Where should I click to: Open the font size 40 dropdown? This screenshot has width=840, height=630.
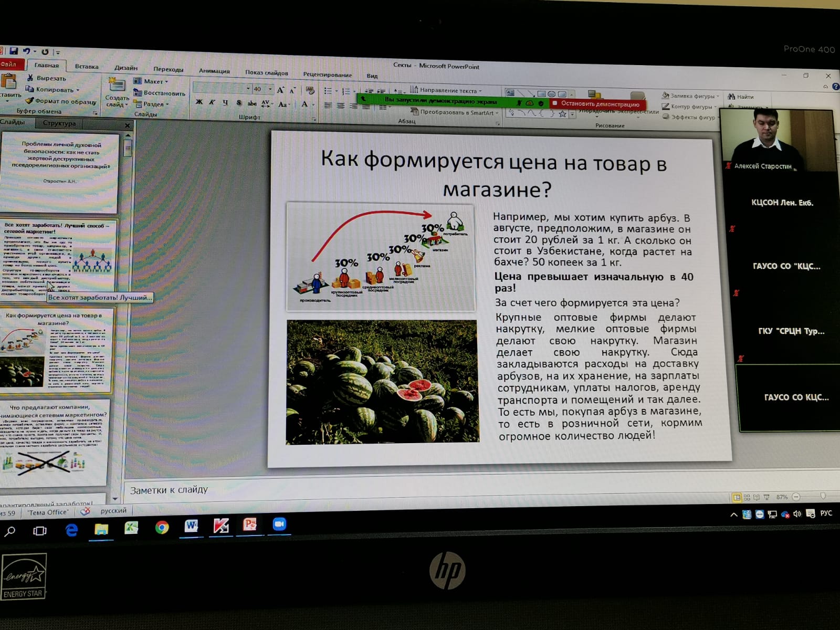[x=270, y=89]
